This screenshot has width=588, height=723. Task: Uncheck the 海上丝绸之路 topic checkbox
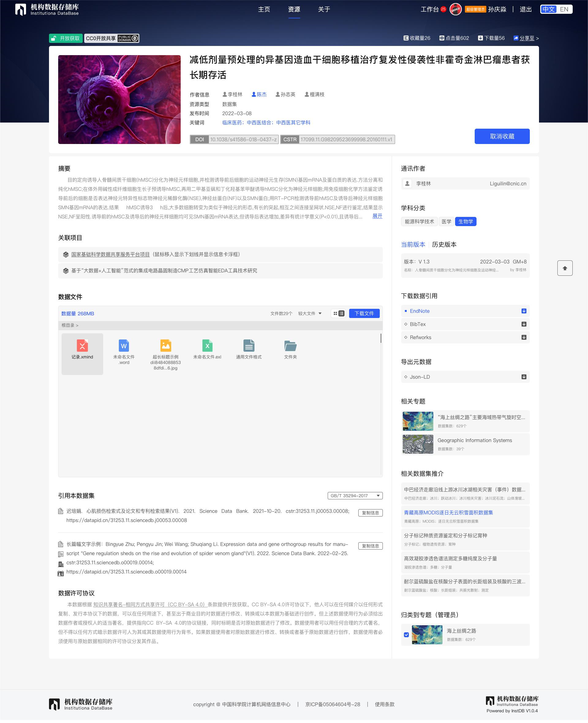click(x=406, y=635)
